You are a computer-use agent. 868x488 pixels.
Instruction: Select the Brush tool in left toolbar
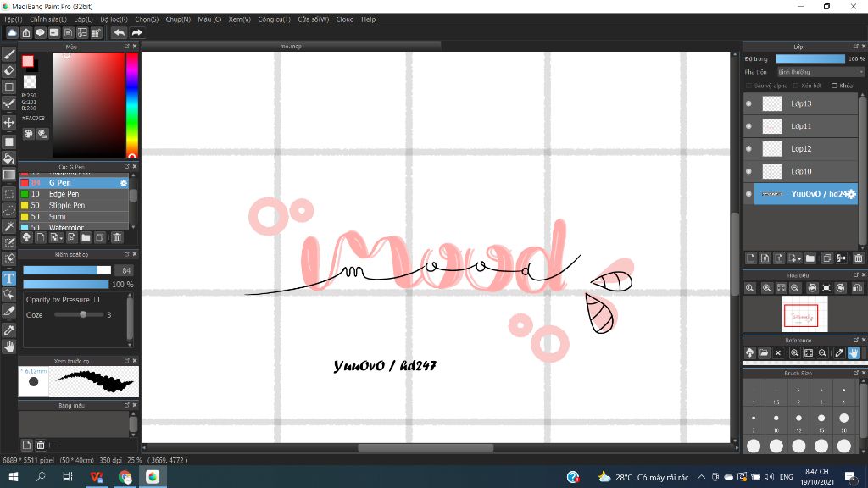8,54
